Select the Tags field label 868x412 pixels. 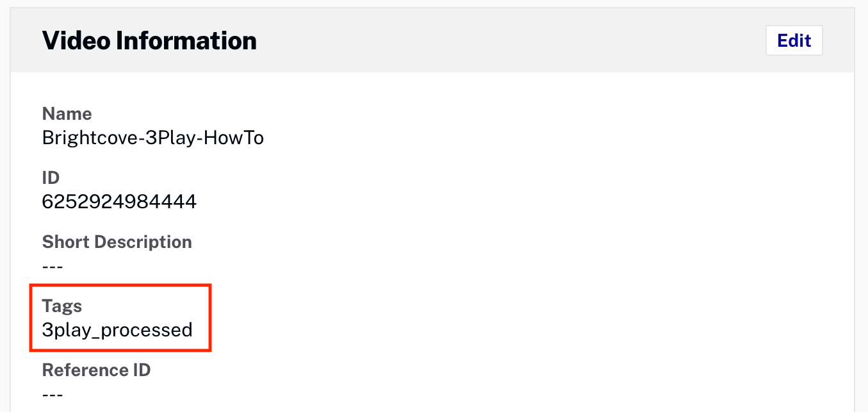click(62, 306)
